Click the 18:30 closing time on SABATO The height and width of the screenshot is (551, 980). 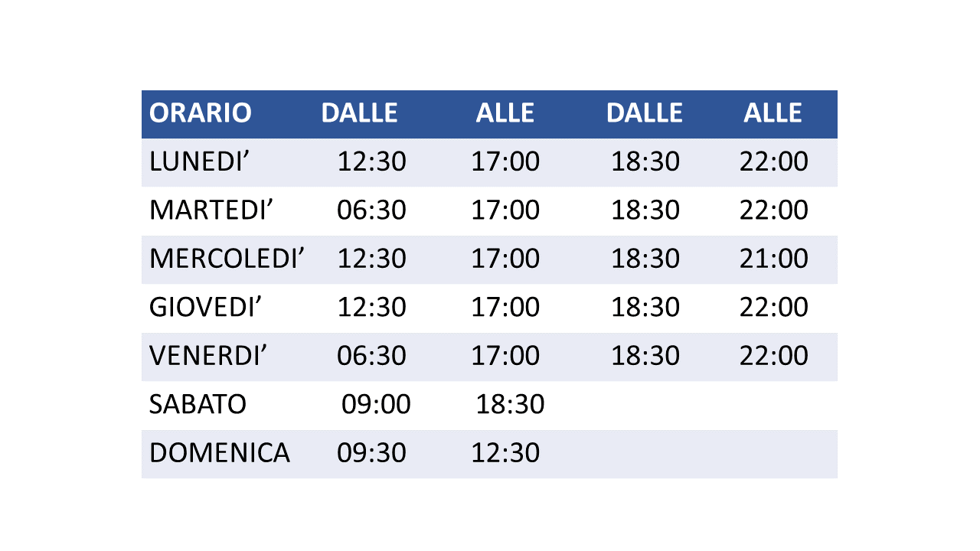511,404
